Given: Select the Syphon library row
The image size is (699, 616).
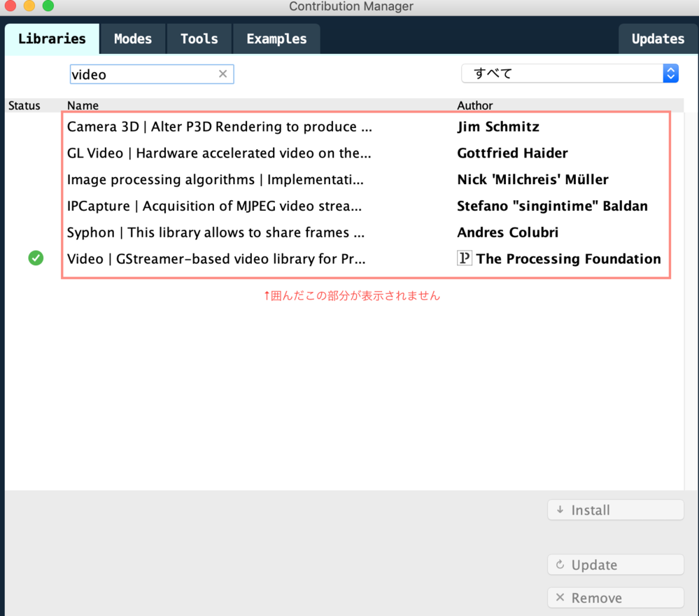Looking at the screenshot, I should pos(344,232).
